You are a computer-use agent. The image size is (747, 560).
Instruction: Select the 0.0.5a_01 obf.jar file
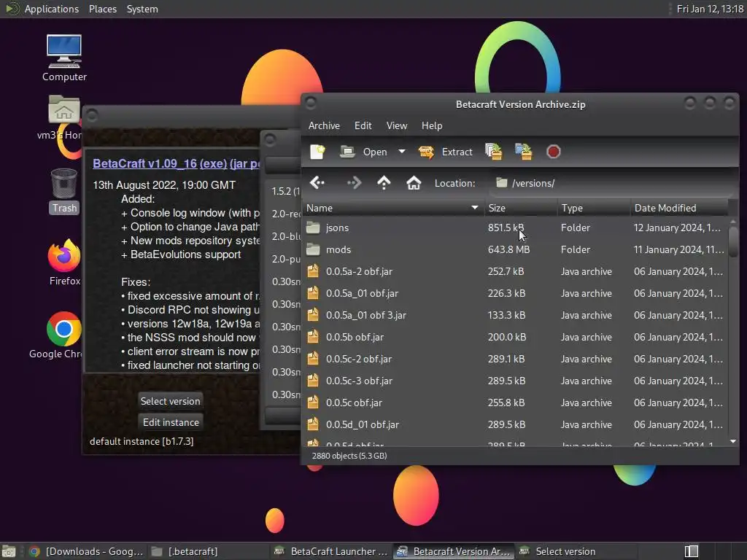click(x=516, y=293)
